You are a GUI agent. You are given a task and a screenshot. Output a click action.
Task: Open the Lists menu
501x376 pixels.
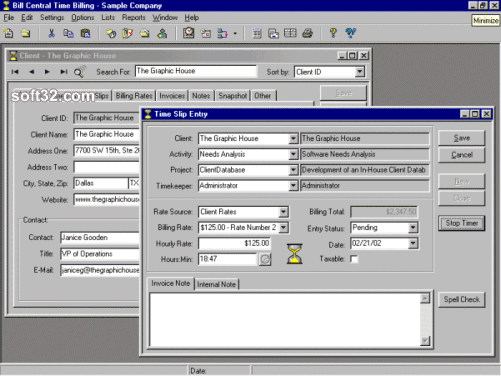coord(108,17)
